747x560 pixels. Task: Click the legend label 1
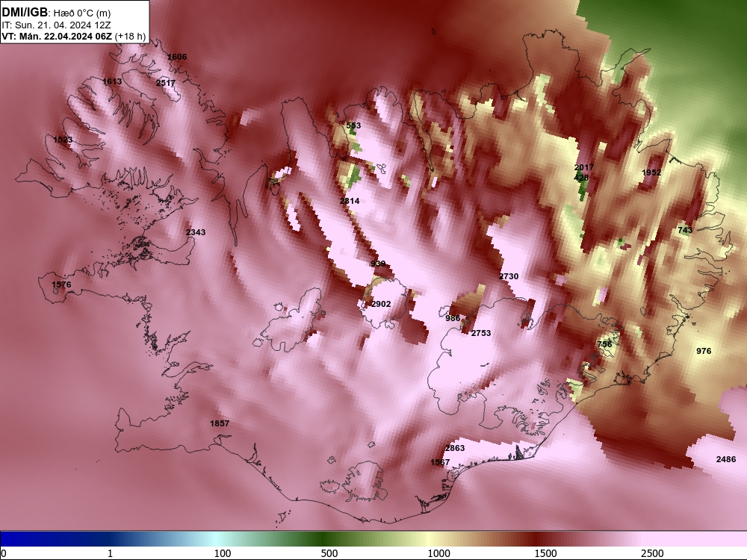point(111,553)
